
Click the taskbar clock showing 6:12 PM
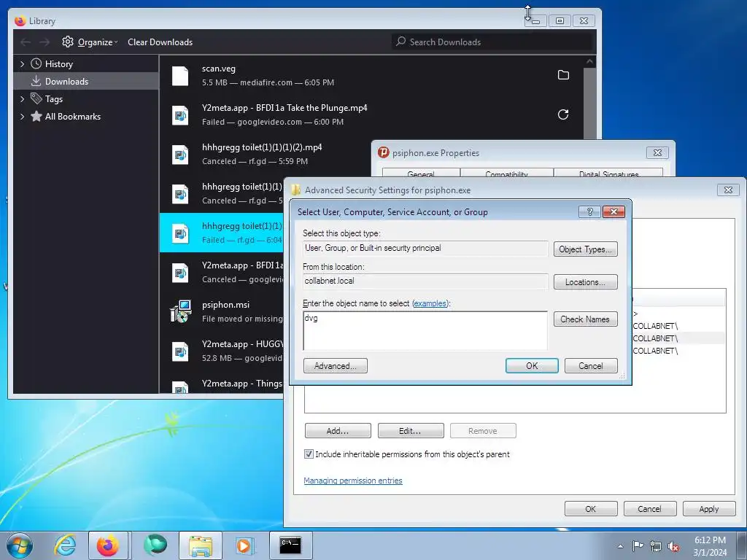pos(711,546)
